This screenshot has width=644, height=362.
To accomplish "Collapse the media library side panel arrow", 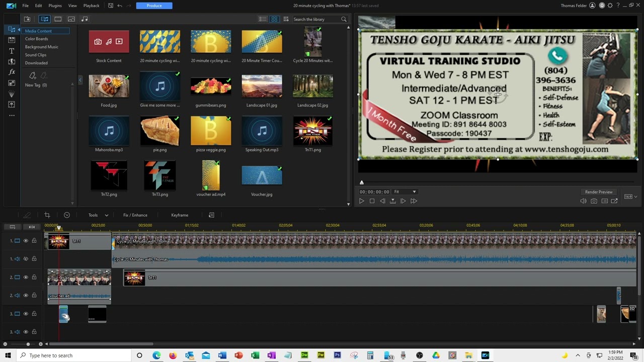I will pos(80,80).
